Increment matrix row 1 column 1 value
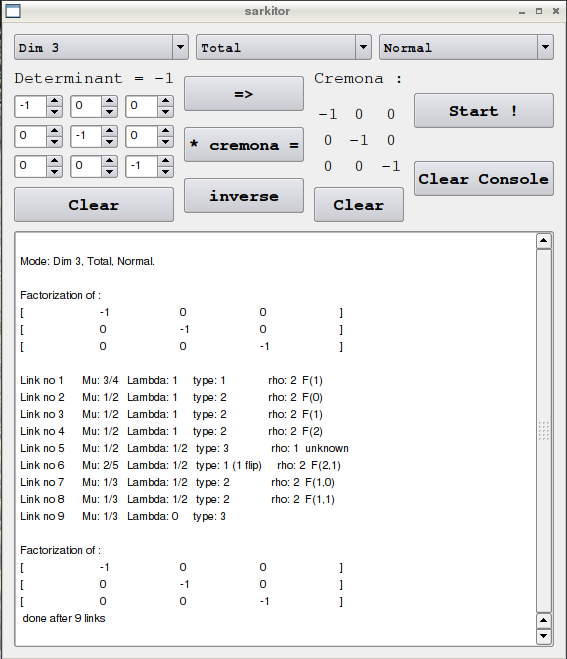This screenshot has width=567, height=659. pyautogui.click(x=54, y=101)
